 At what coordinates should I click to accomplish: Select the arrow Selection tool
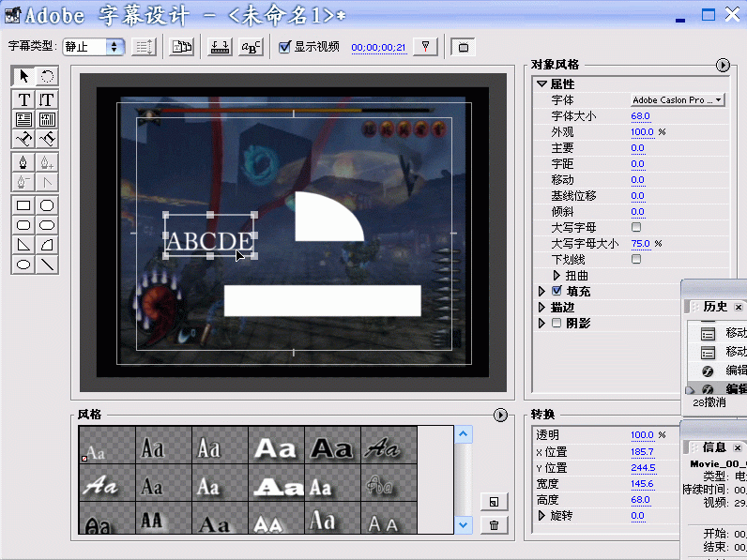pyautogui.click(x=23, y=76)
